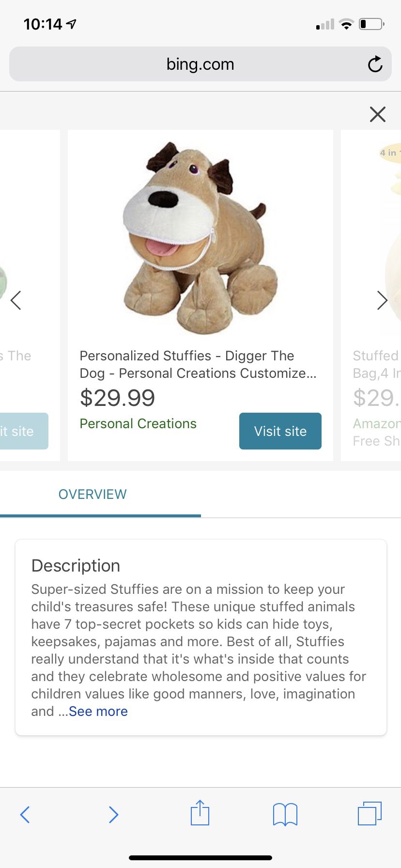Tap the bing.com address bar
Screen dimensions: 401x868
[x=200, y=64]
